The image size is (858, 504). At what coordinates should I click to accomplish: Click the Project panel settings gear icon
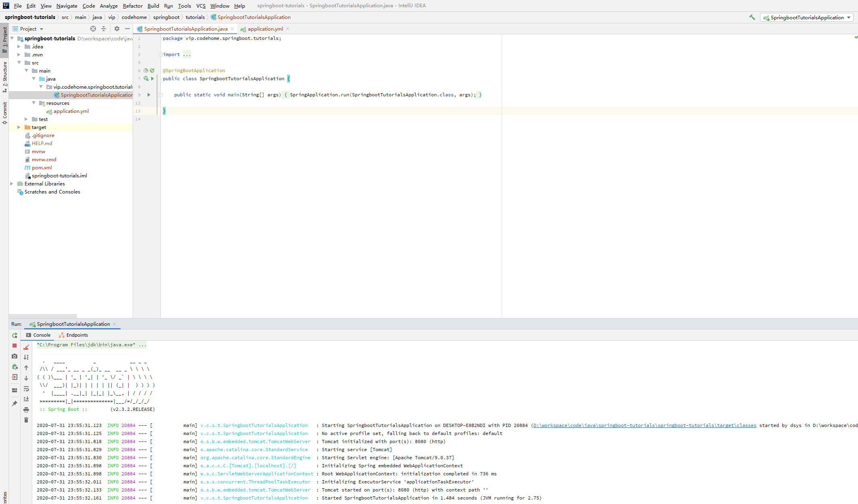pyautogui.click(x=117, y=29)
